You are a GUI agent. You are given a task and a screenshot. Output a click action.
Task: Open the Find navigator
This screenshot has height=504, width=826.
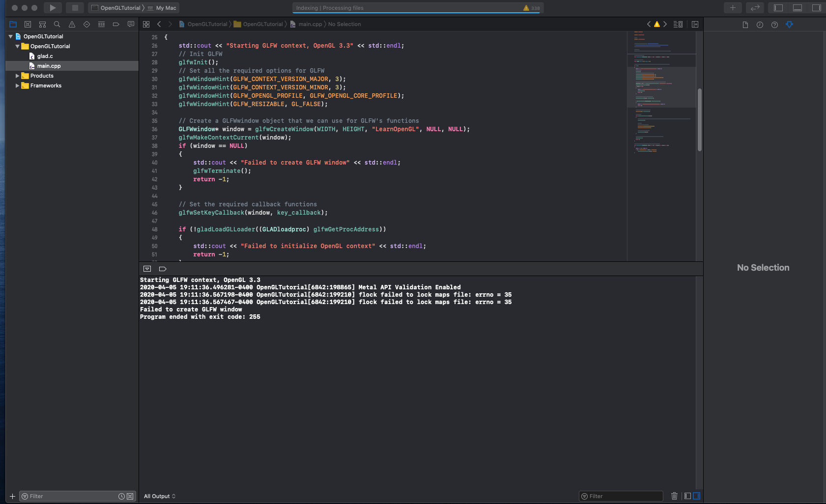tap(57, 24)
